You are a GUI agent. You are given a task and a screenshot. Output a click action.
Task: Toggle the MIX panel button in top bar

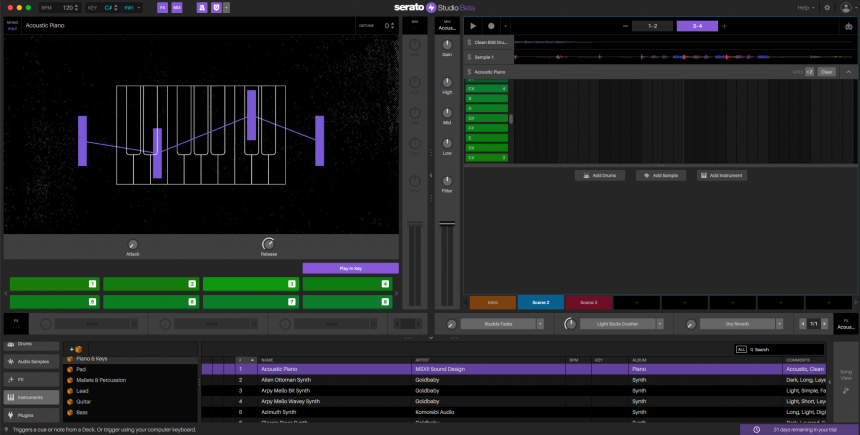[x=177, y=8]
